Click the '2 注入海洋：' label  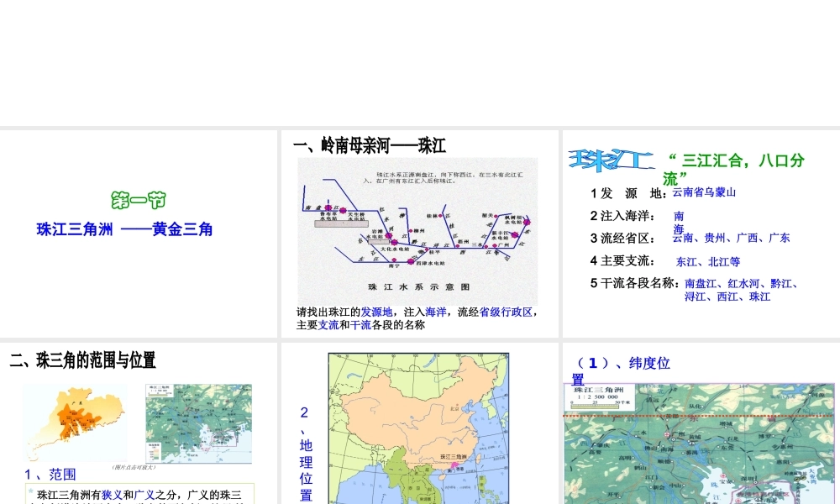(x=622, y=216)
